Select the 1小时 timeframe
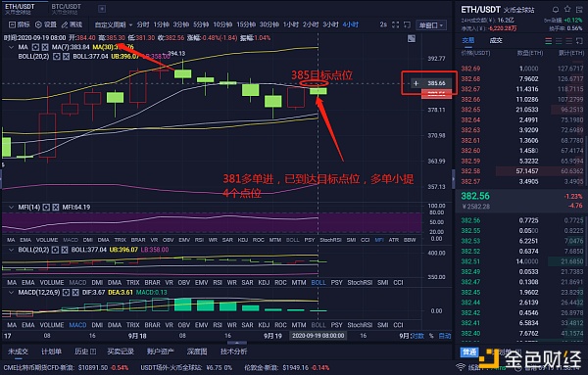 pyautogui.click(x=291, y=24)
